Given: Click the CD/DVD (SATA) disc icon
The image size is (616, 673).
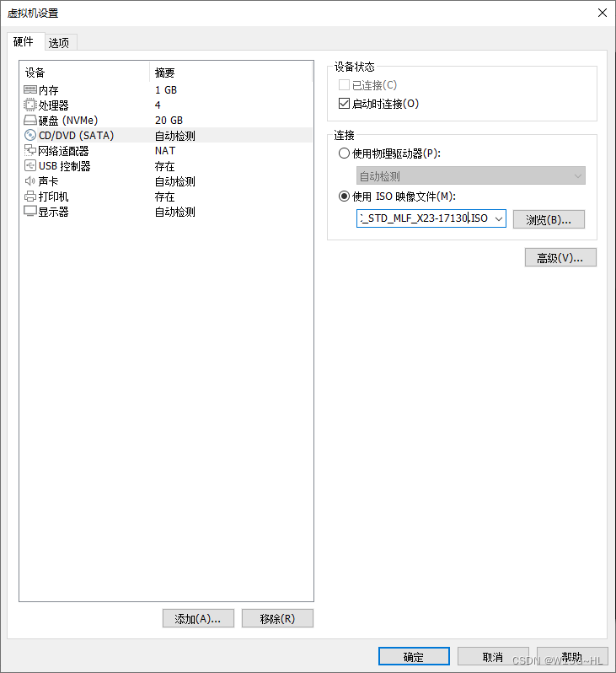Looking at the screenshot, I should point(30,135).
